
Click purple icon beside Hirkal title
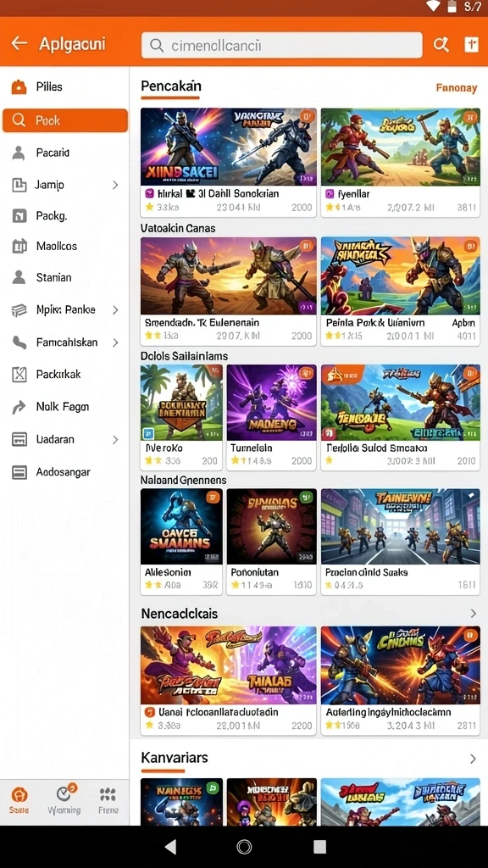(x=149, y=194)
